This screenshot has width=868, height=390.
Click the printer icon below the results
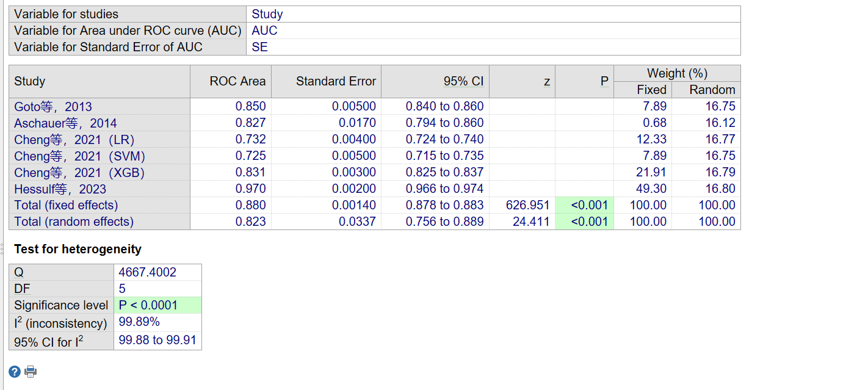coord(31,371)
